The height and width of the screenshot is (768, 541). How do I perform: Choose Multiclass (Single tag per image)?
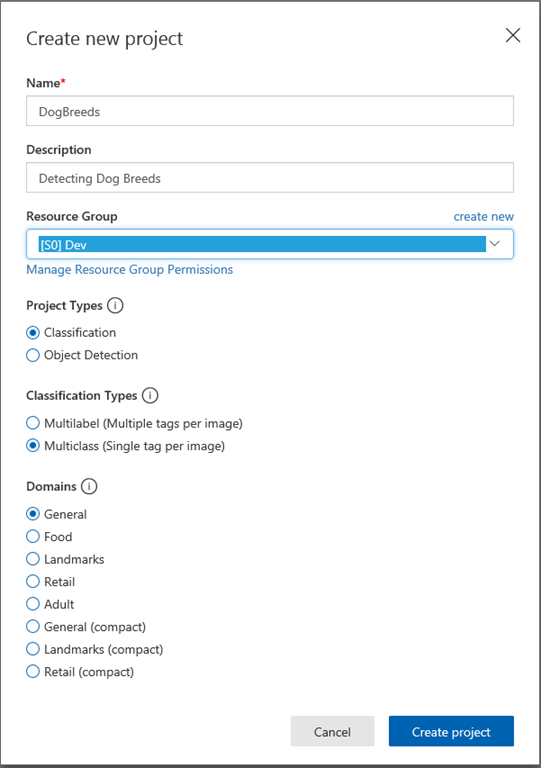tap(33, 446)
